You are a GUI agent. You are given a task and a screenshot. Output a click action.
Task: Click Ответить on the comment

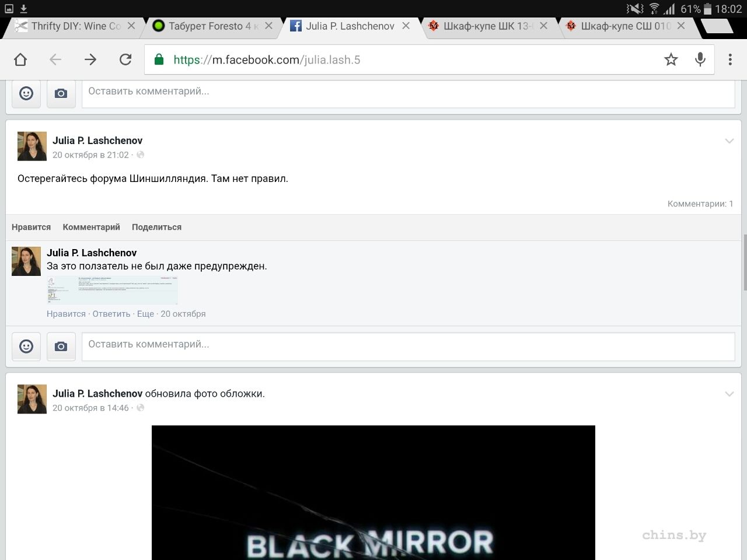111,314
